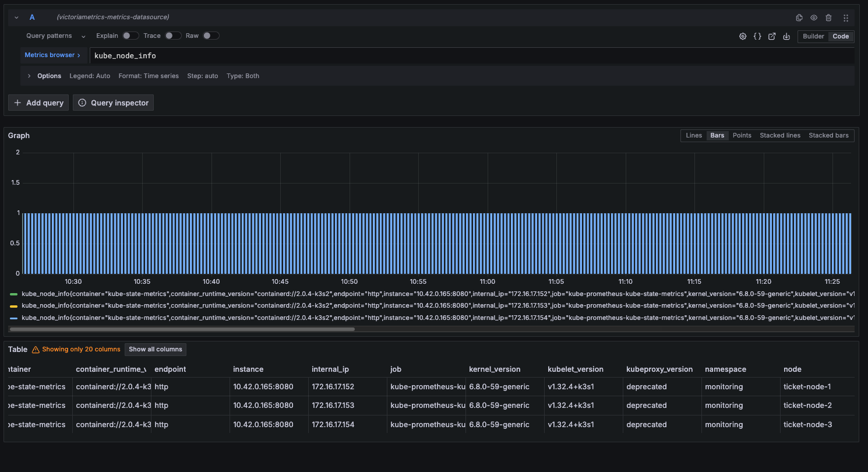Choose the Stacked bars graph style
The height and width of the screenshot is (472, 868).
click(x=828, y=135)
